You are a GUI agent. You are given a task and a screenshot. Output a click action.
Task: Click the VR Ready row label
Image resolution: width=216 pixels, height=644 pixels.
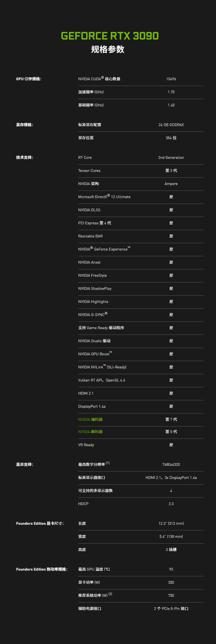[86, 445]
